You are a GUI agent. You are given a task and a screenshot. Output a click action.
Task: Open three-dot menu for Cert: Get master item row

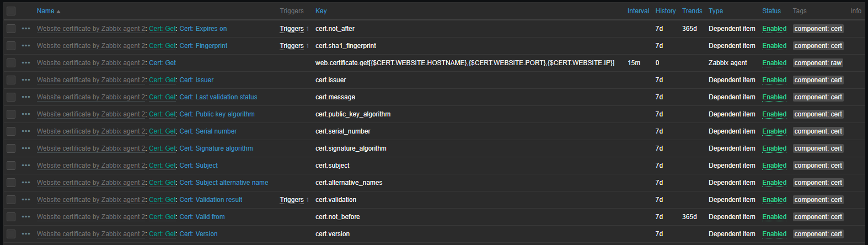[x=26, y=63]
